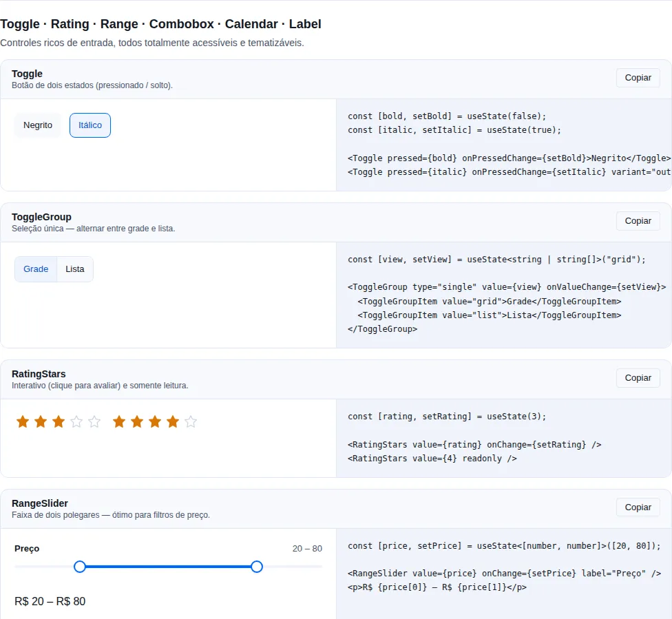Switch the toggle group to Lista
The image size is (672, 619).
pyautogui.click(x=75, y=269)
